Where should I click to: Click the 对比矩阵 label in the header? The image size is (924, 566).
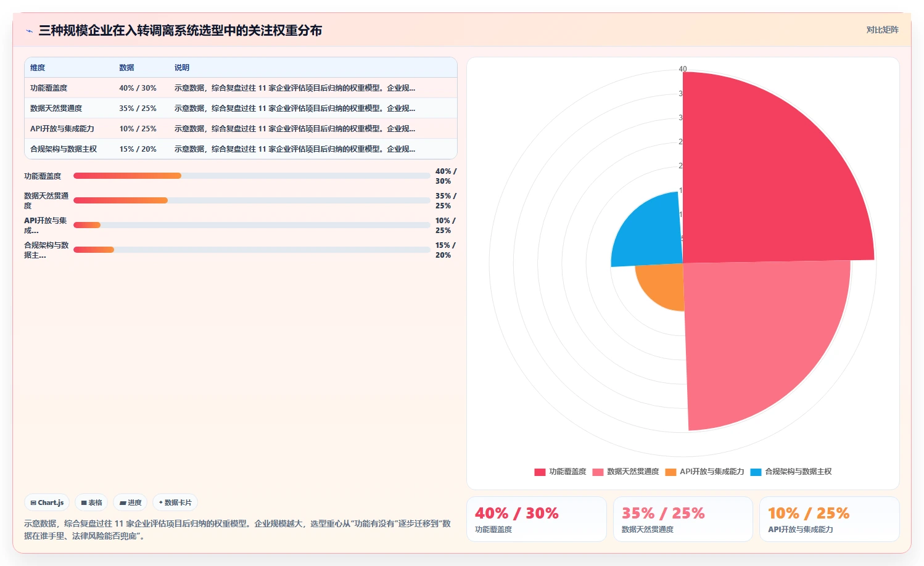click(882, 30)
